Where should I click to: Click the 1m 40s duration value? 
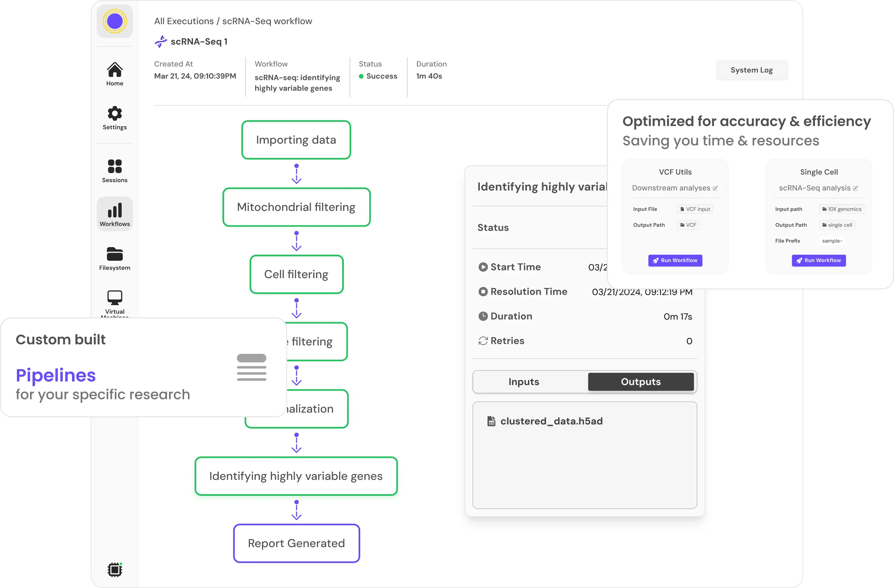[x=429, y=76]
